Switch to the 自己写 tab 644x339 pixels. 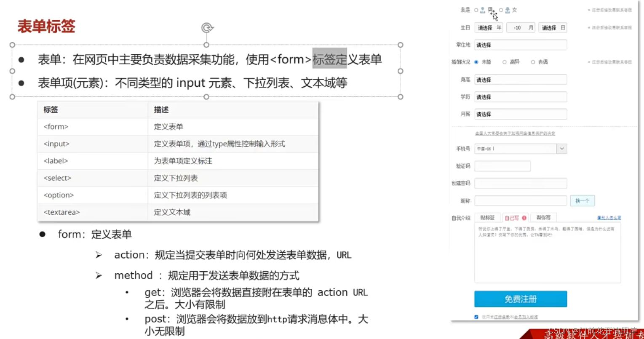point(516,218)
